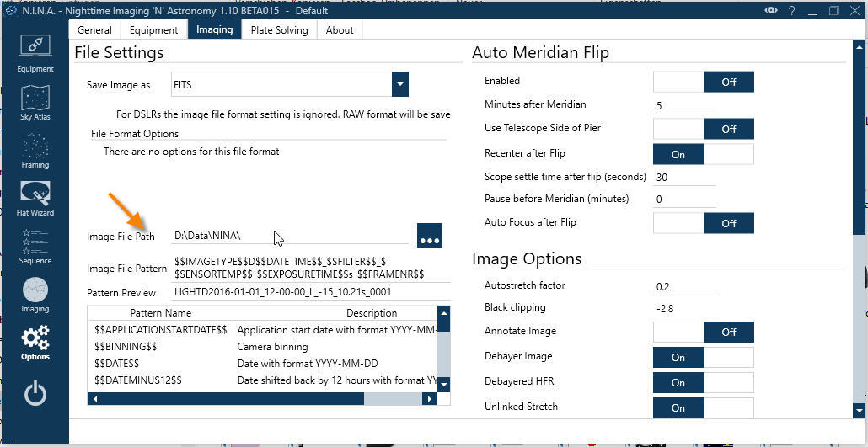Switch to the Plate Solving tab
868x447 pixels.
click(x=279, y=29)
